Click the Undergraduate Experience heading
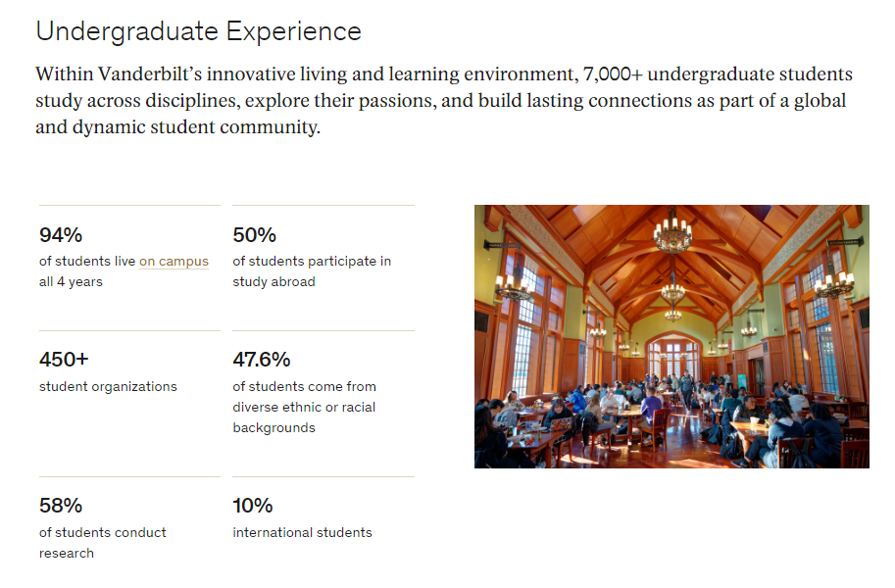 coord(199,32)
